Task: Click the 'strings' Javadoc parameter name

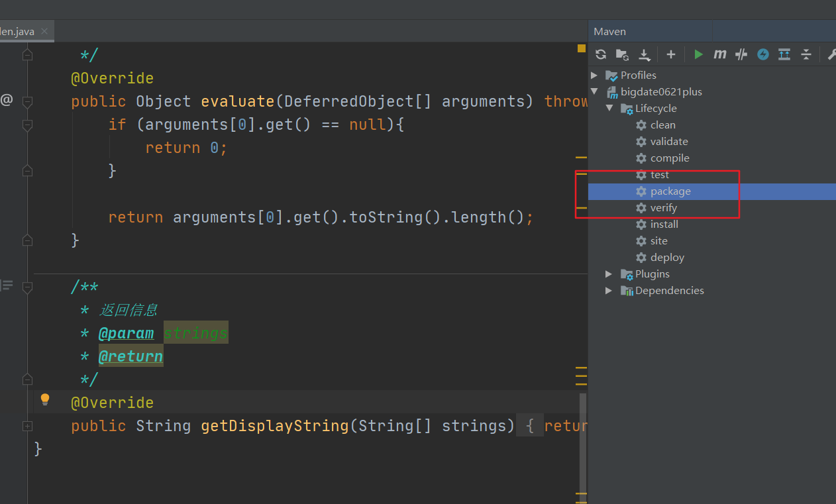Action: [196, 333]
